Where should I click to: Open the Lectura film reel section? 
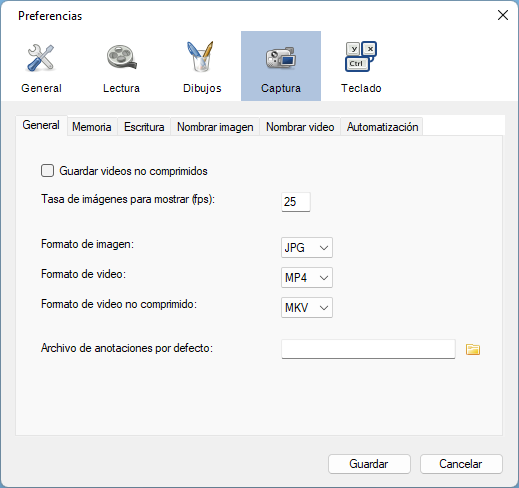pyautogui.click(x=121, y=66)
